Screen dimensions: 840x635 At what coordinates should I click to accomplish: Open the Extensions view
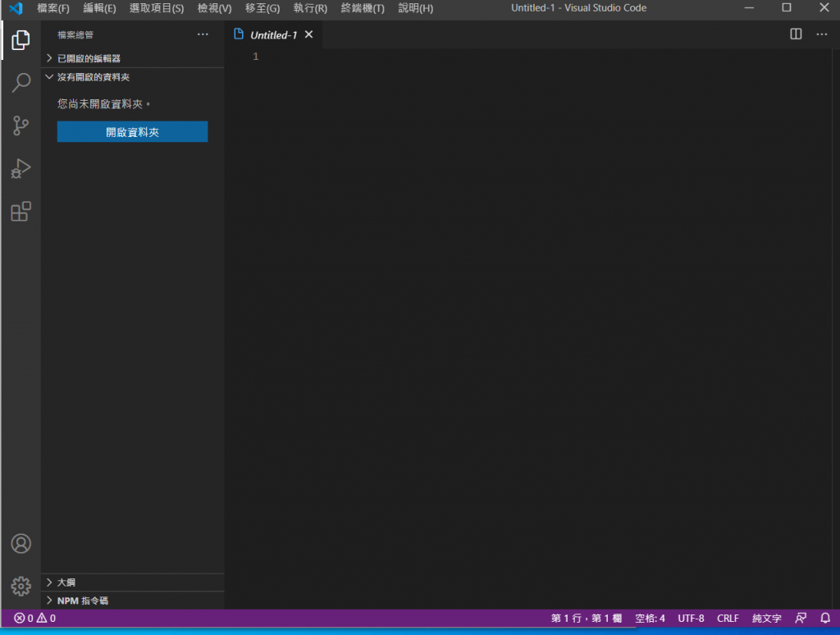[21, 211]
